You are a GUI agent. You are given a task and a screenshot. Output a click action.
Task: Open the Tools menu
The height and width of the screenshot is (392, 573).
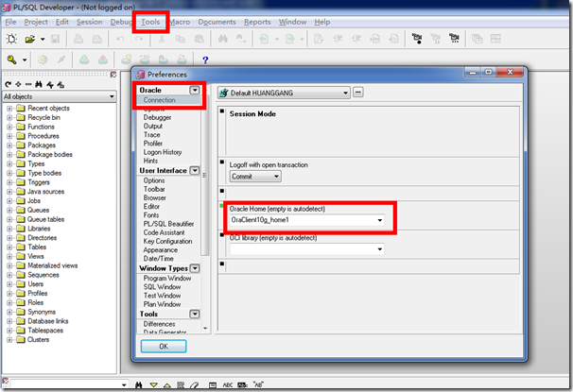[x=150, y=21]
